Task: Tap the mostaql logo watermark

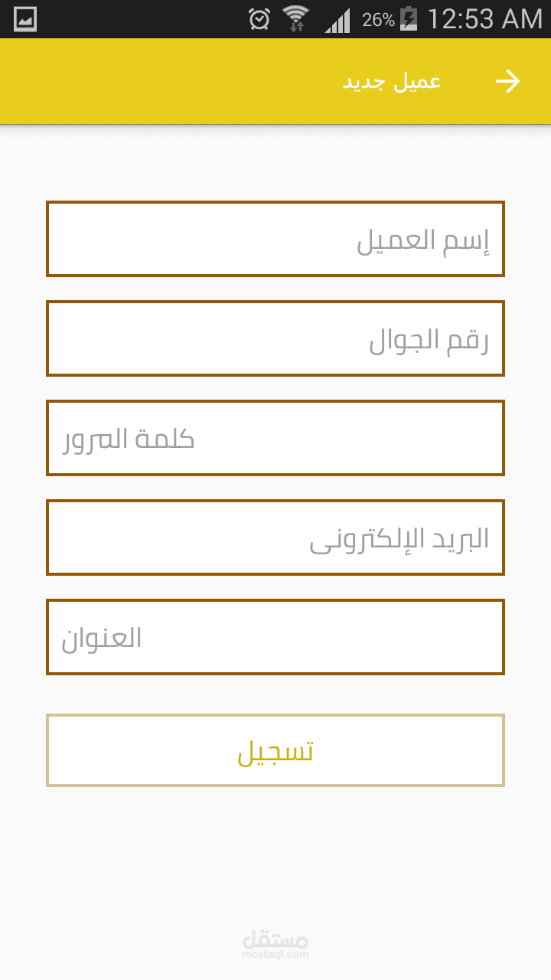Action: click(275, 939)
